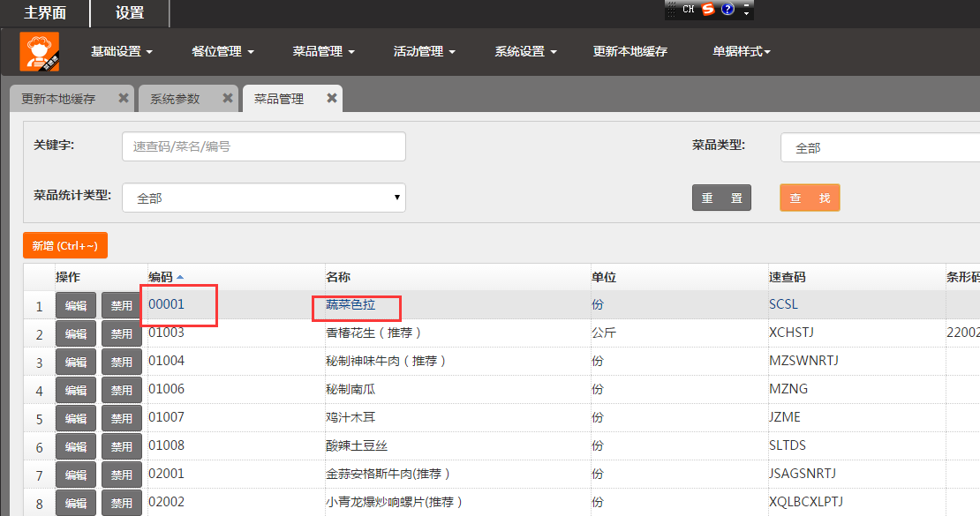This screenshot has width=980, height=516.
Task: Select code cell 01003
Action: click(x=166, y=333)
